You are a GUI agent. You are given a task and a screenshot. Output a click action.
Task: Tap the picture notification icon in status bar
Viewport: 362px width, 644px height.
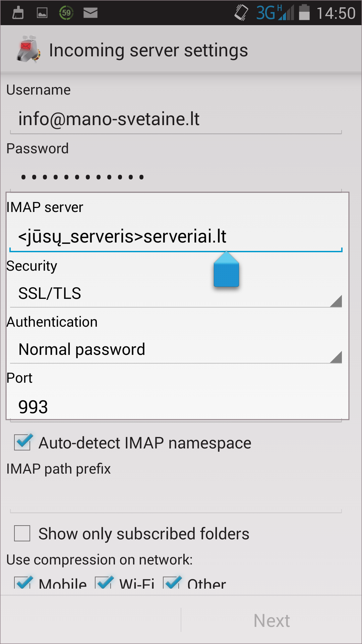click(x=42, y=13)
